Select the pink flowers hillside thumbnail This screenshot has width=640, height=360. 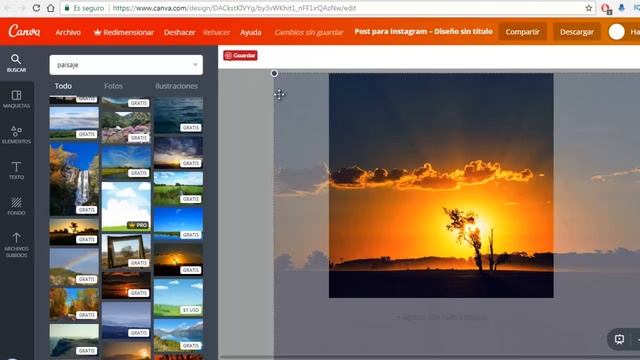pyautogui.click(x=126, y=127)
